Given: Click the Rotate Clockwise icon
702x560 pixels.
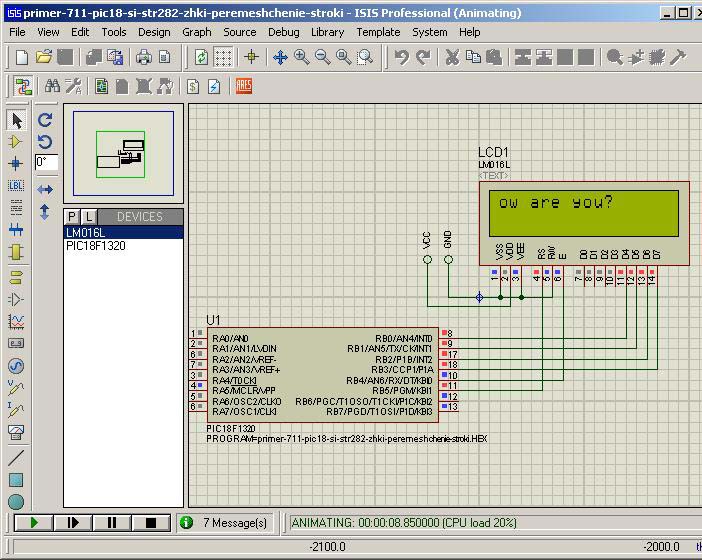Looking at the screenshot, I should 45,120.
